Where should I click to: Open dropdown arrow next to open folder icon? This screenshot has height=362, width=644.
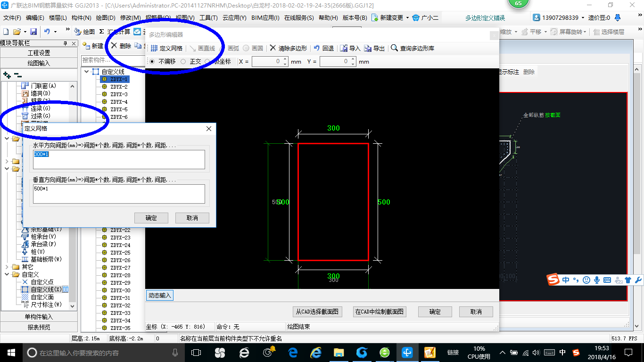[24, 32]
